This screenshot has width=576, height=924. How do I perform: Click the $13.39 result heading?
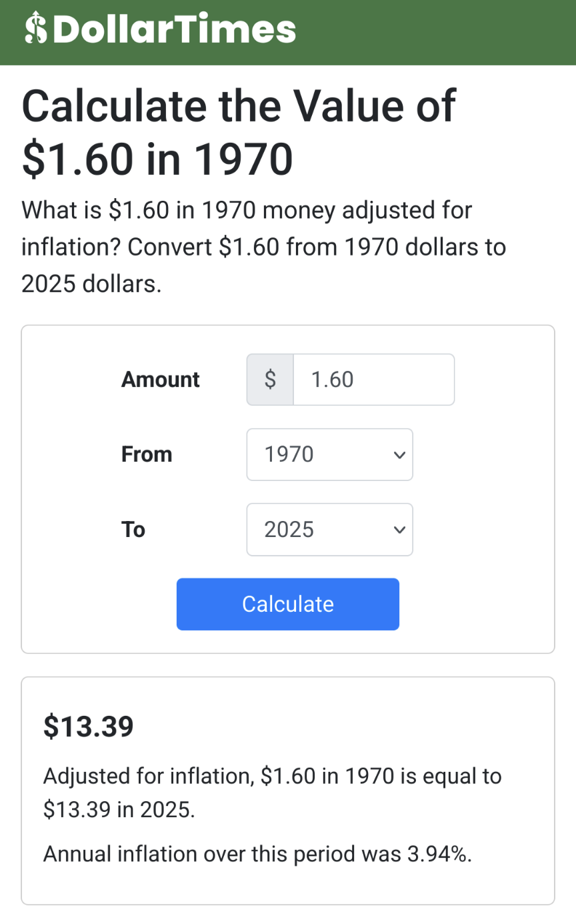89,727
